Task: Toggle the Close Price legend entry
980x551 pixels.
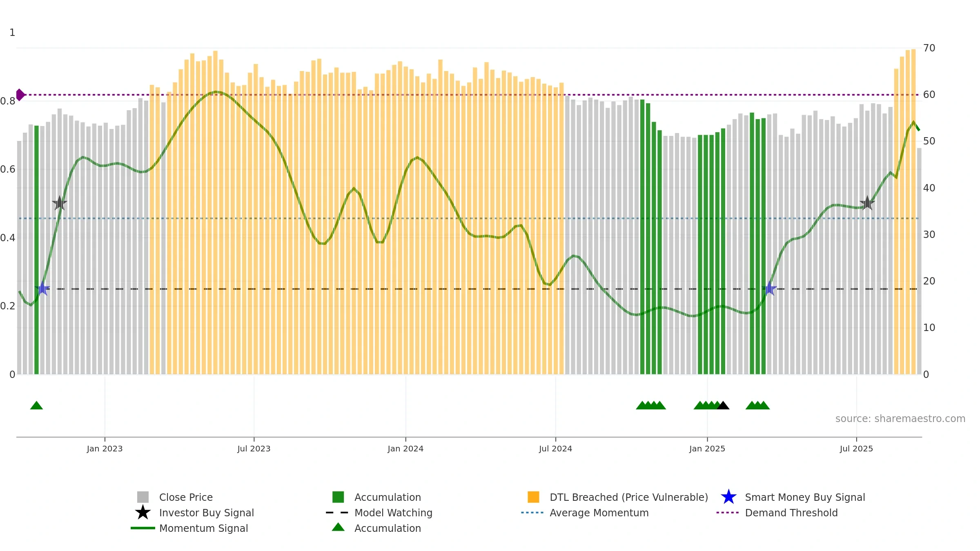Action: pyautogui.click(x=175, y=497)
